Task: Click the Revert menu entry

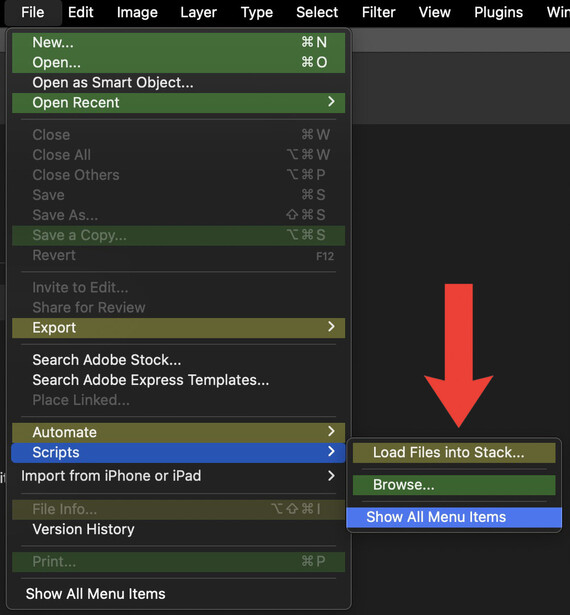Action: [x=178, y=256]
